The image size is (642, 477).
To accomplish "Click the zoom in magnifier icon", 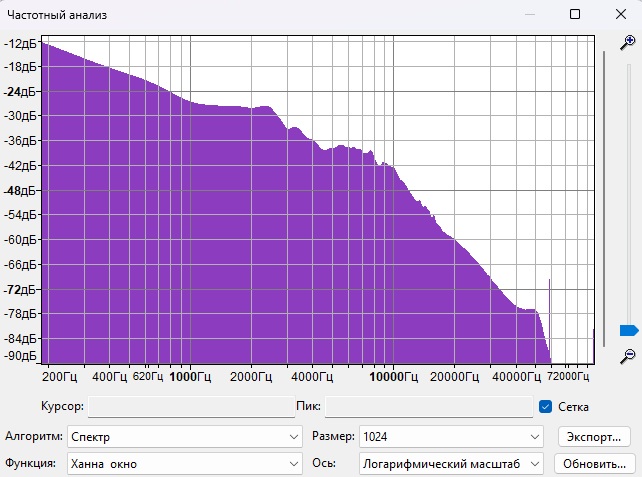I will 627,43.
